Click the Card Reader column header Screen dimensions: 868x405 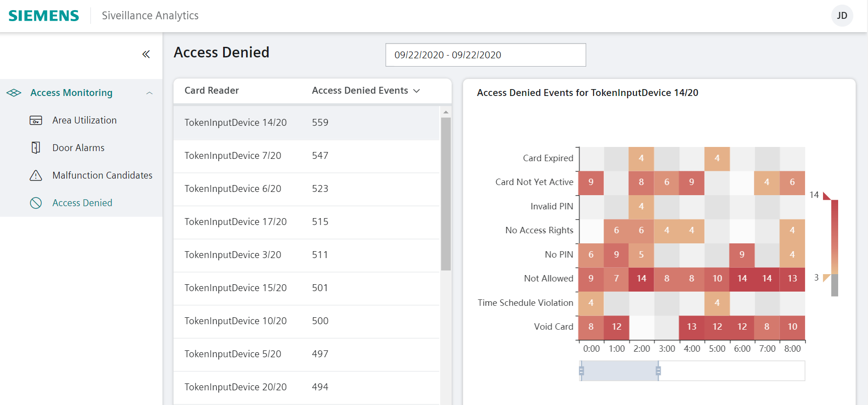[x=212, y=91]
